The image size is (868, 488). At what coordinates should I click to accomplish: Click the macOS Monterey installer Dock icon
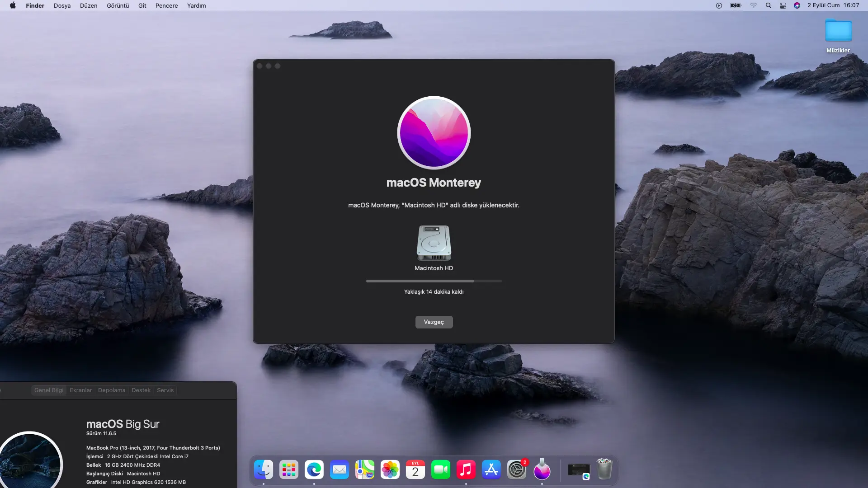tap(542, 470)
